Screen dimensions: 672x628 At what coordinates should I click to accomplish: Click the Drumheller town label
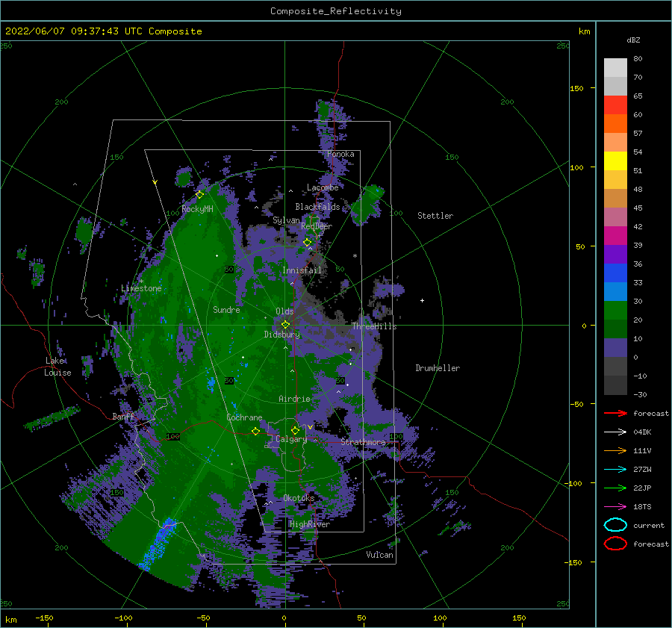click(x=438, y=368)
